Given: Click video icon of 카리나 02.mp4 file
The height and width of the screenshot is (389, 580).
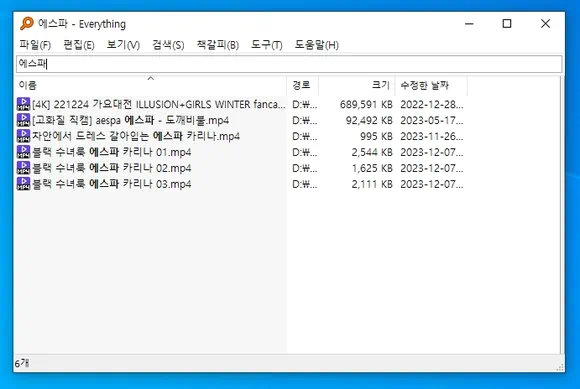Looking at the screenshot, I should coord(23,168).
